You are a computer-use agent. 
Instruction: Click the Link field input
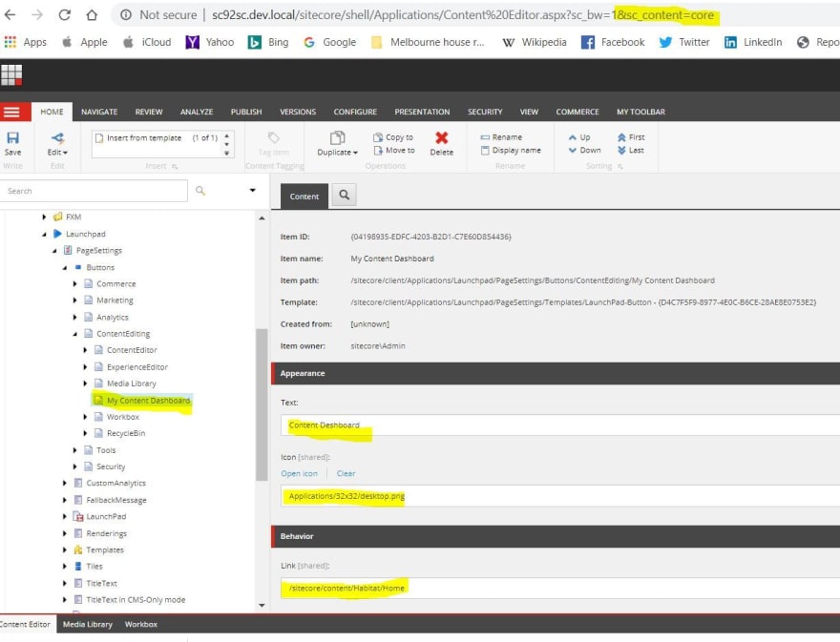pyautogui.click(x=559, y=588)
